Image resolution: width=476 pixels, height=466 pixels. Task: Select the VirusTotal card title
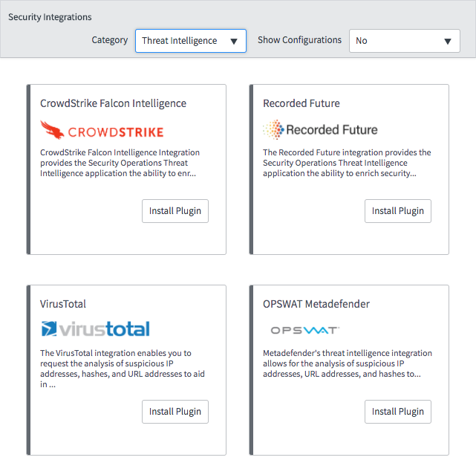63,304
